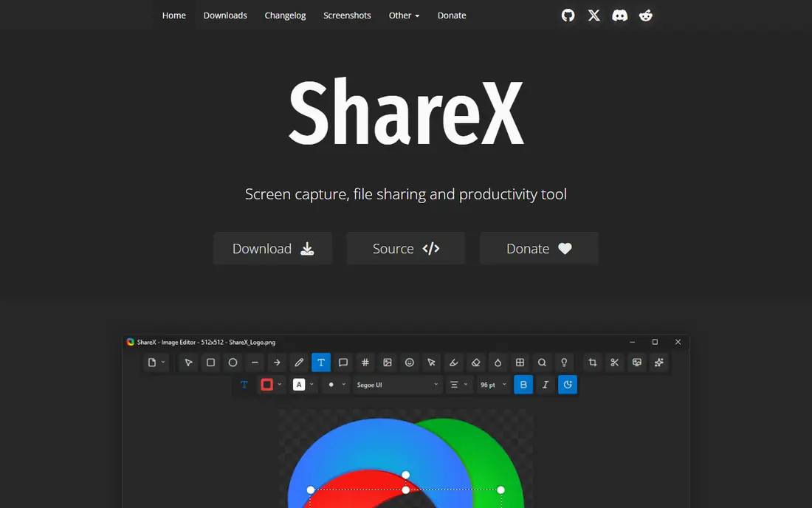
Task: Click the blue T text style icon
Action: pyautogui.click(x=244, y=385)
